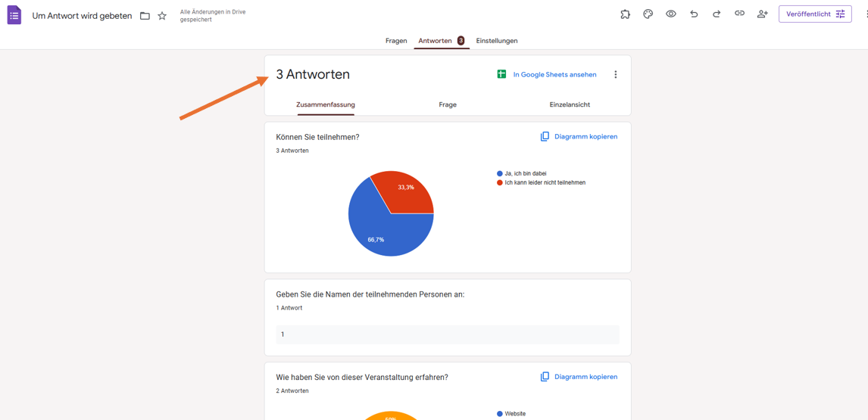Click the response row showing '1'
The height and width of the screenshot is (420, 868).
click(x=448, y=334)
